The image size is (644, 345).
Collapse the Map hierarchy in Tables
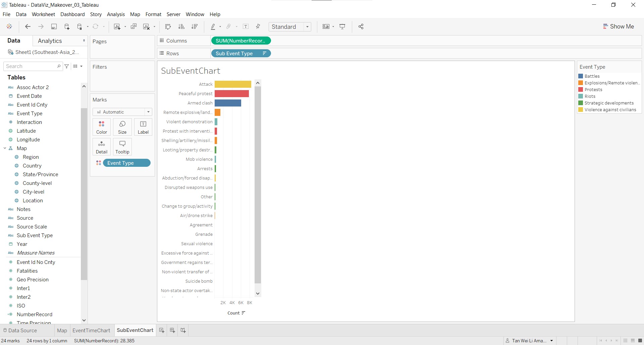[5, 148]
